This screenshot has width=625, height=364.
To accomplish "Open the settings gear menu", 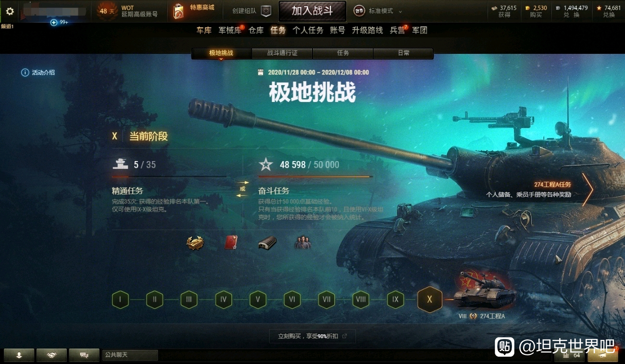I will pos(10,12).
